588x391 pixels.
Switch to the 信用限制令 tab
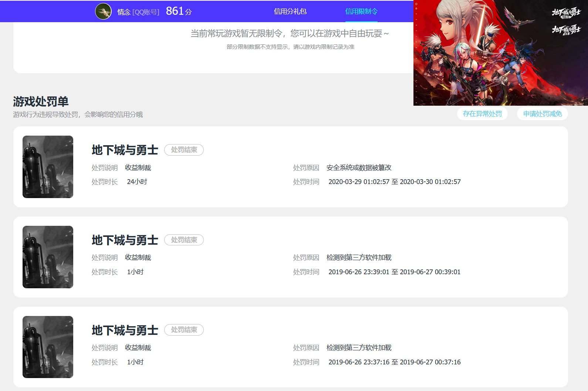[x=361, y=11]
